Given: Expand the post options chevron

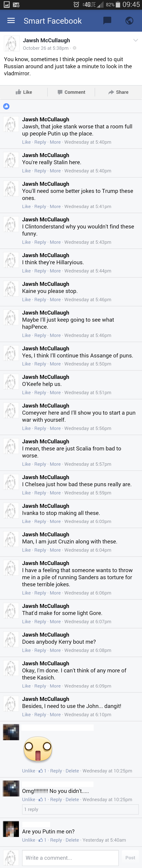Looking at the screenshot, I should click(x=135, y=41).
